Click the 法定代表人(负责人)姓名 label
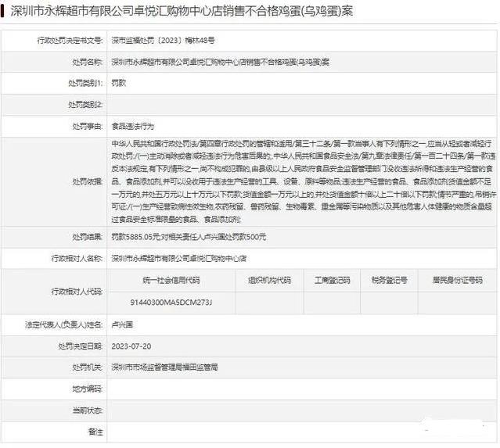 [64, 324]
